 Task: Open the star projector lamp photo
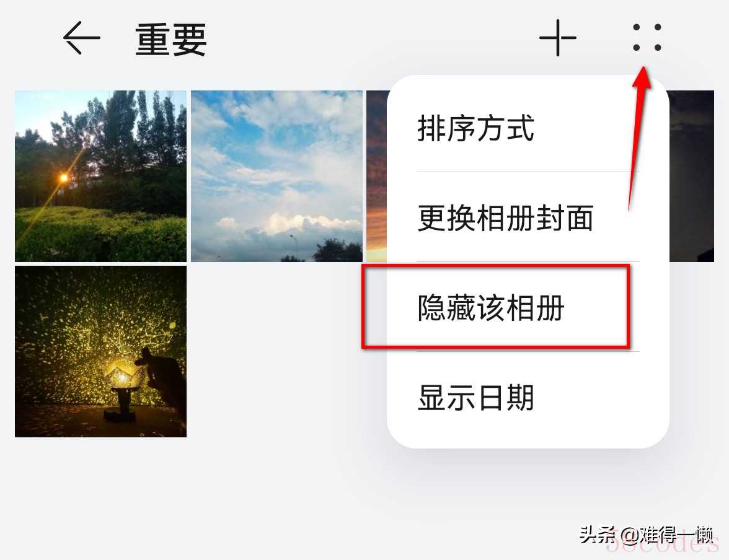tap(101, 351)
